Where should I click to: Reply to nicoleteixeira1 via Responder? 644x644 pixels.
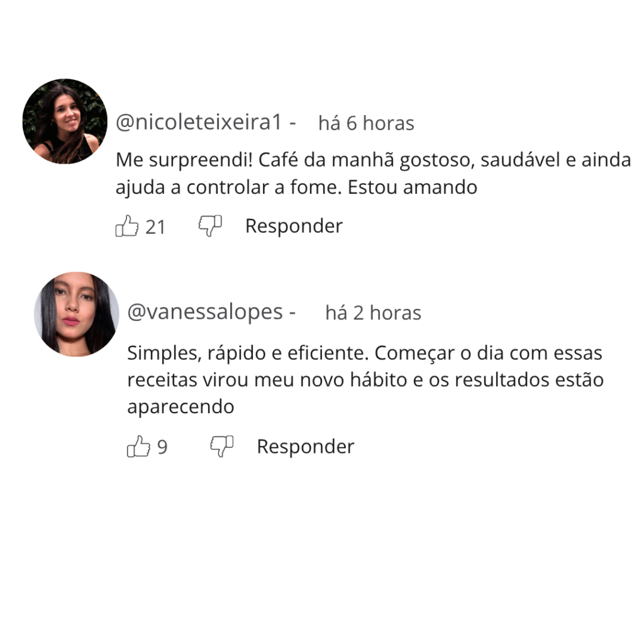coord(294,226)
